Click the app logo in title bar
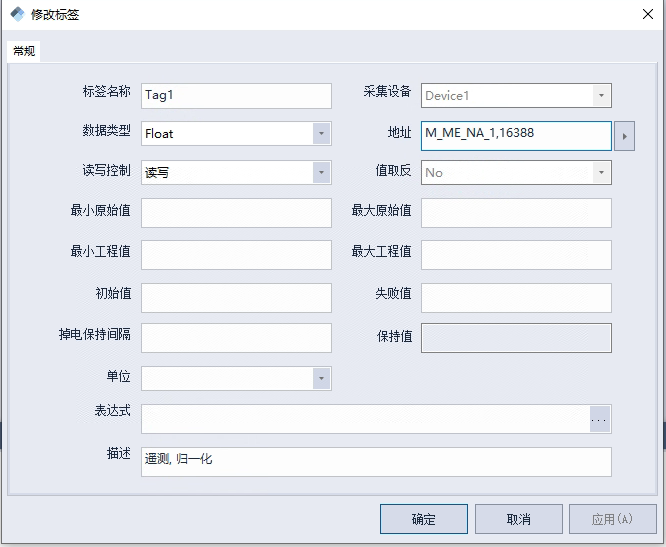 (x=17, y=14)
